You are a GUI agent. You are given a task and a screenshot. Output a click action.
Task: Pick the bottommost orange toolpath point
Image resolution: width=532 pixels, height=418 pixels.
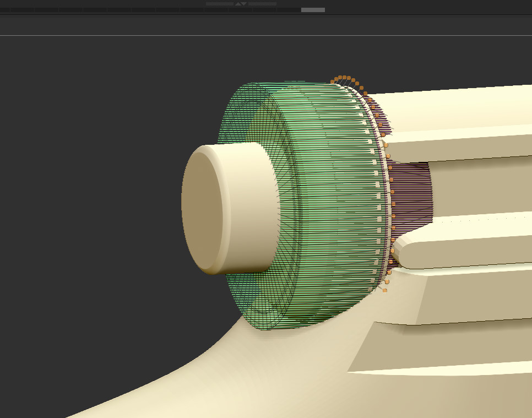point(385,290)
